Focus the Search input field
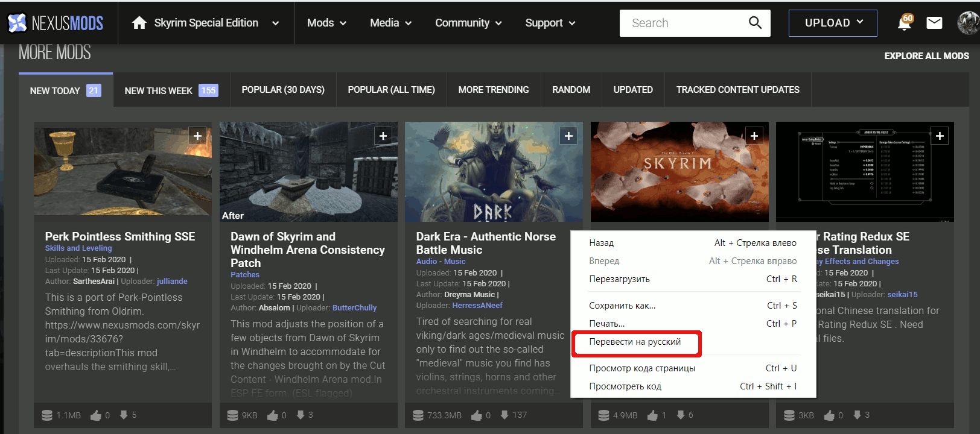 (x=683, y=23)
